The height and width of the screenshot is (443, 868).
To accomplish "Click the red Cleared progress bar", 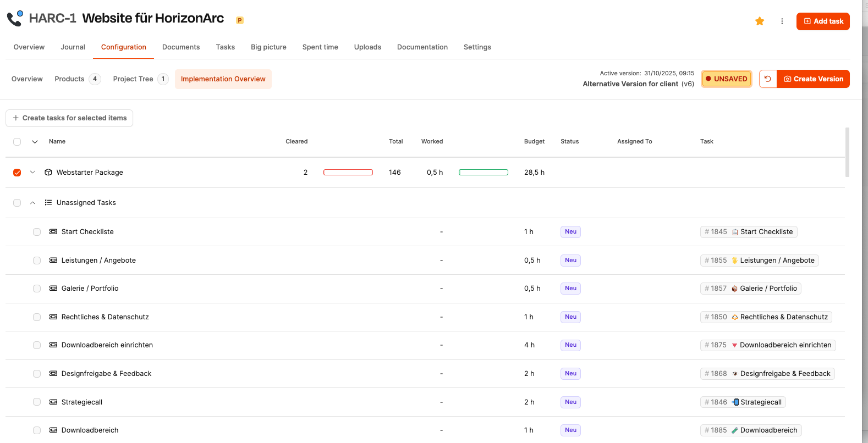I will tap(348, 173).
